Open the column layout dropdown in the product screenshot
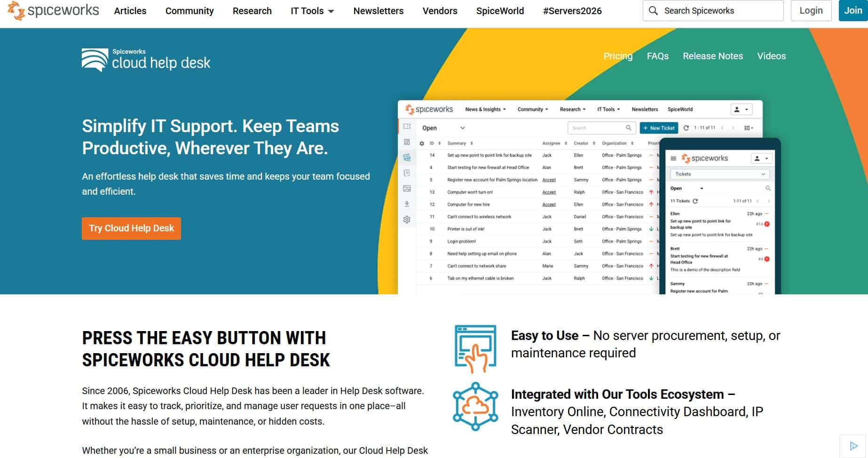 point(749,128)
